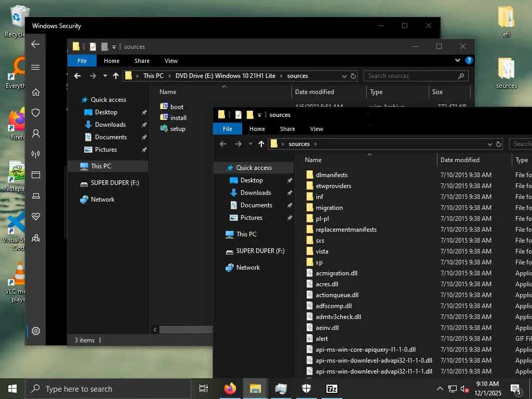Image resolution: width=532 pixels, height=399 pixels.
Task: Click Up arrow in DVD Drive sources window
Action: [x=116, y=76]
